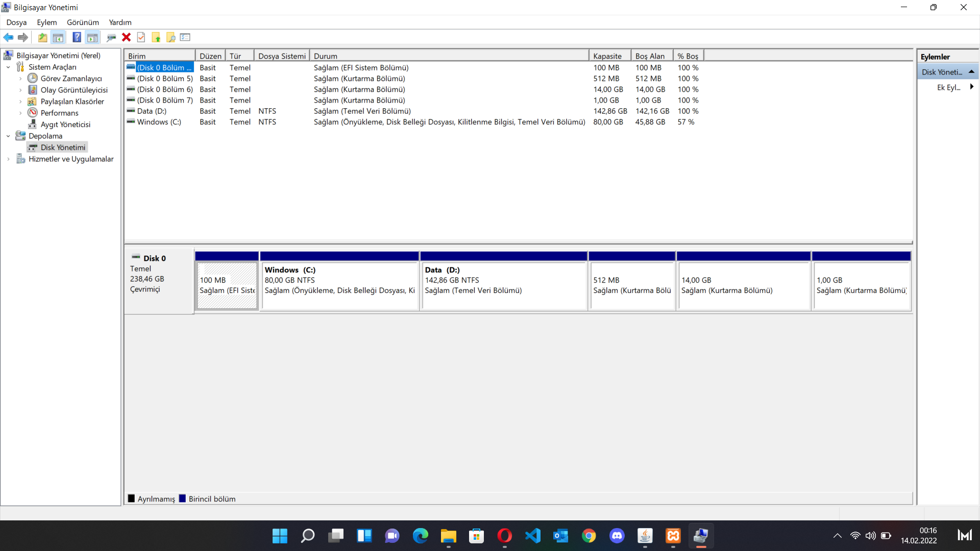Open Microsoft Edge from taskbar
The width and height of the screenshot is (980, 551).
[x=420, y=536]
